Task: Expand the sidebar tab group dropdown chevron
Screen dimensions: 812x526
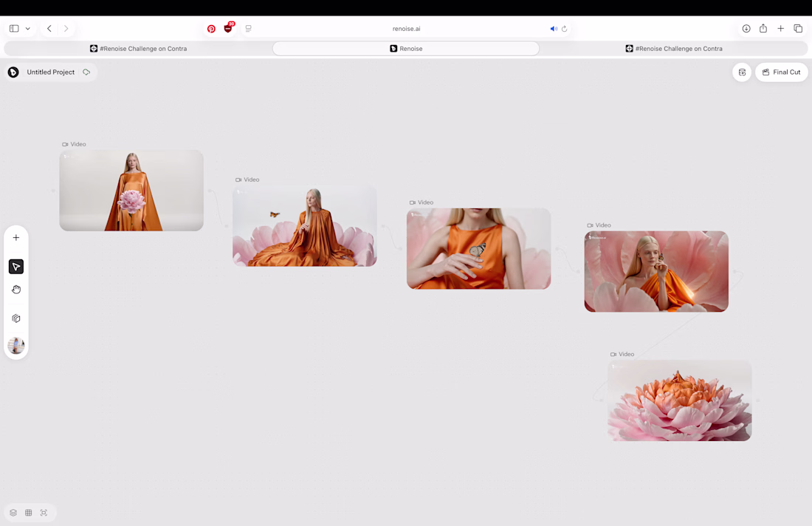Action: click(28, 29)
